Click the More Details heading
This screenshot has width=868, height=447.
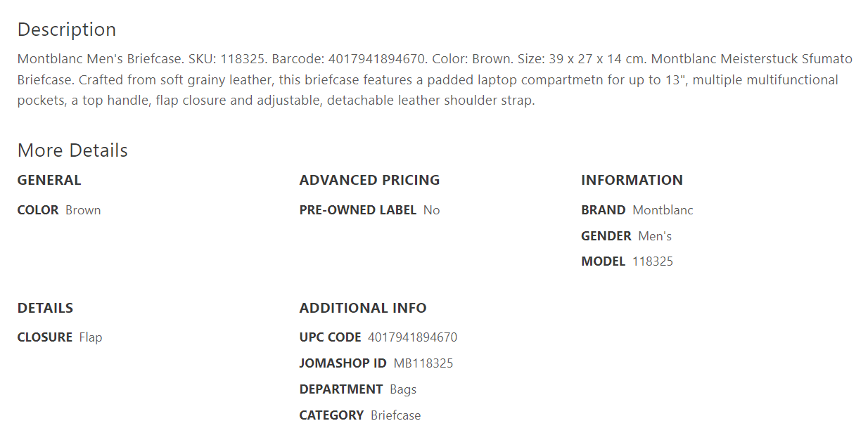(x=72, y=150)
